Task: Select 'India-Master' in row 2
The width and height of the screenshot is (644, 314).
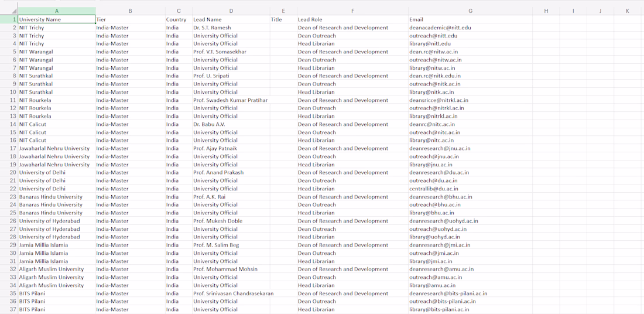Action: tap(130, 28)
